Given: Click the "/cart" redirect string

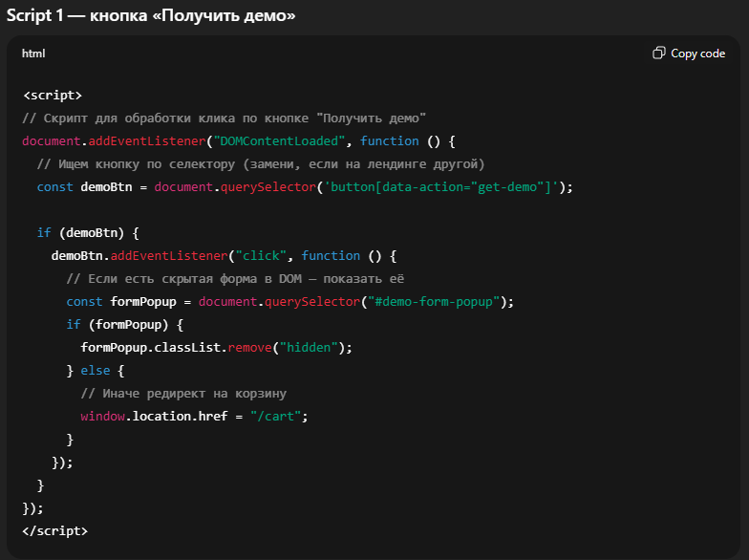Looking at the screenshot, I should coord(279,417).
